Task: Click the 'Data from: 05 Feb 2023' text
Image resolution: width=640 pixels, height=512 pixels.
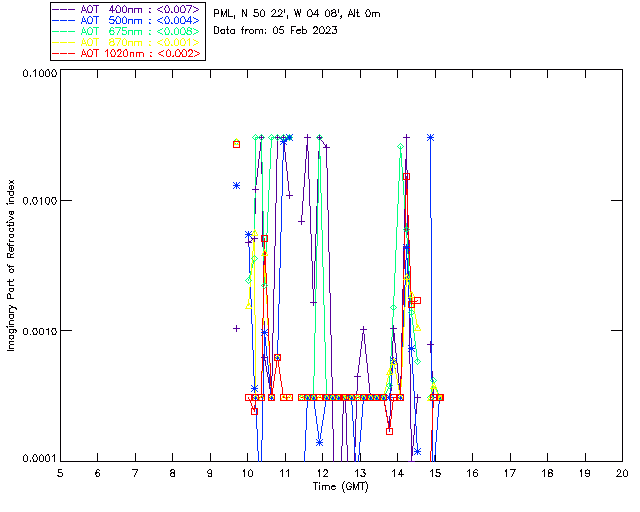Action: coord(276,31)
